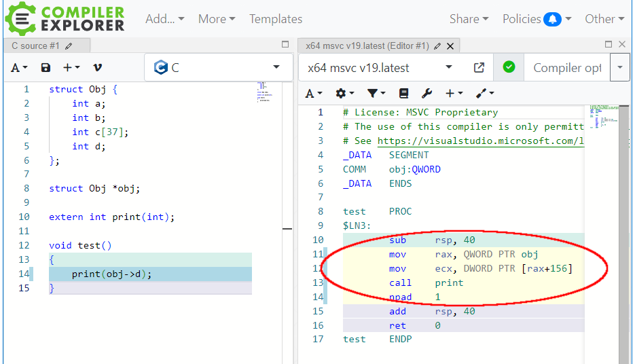Open source editor Add new dropdown
The image size is (635, 364).
click(x=72, y=68)
